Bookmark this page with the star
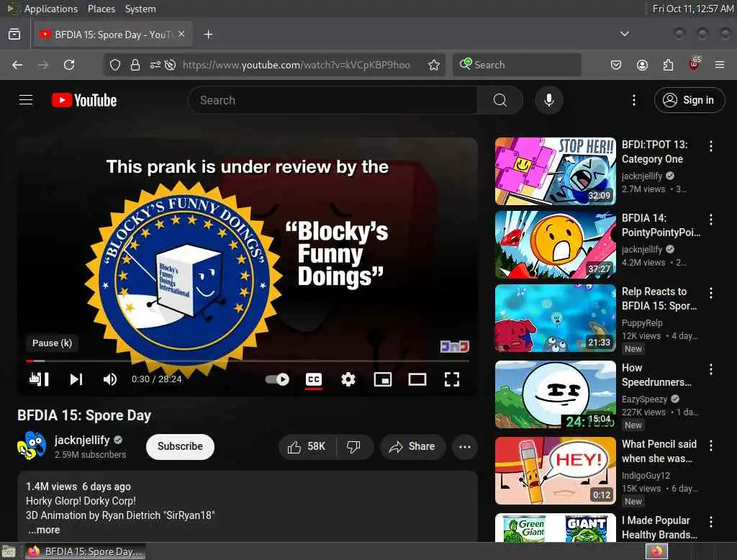This screenshot has width=737, height=560. pos(434,65)
